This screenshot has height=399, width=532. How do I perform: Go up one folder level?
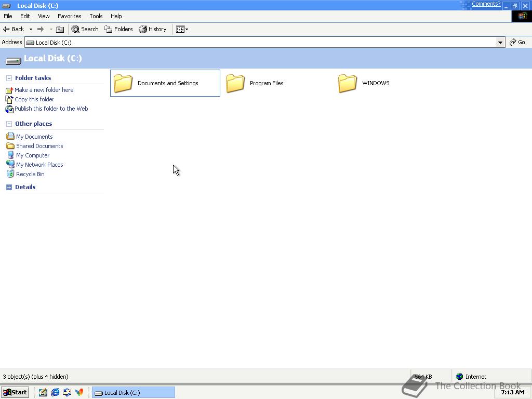[x=60, y=29]
